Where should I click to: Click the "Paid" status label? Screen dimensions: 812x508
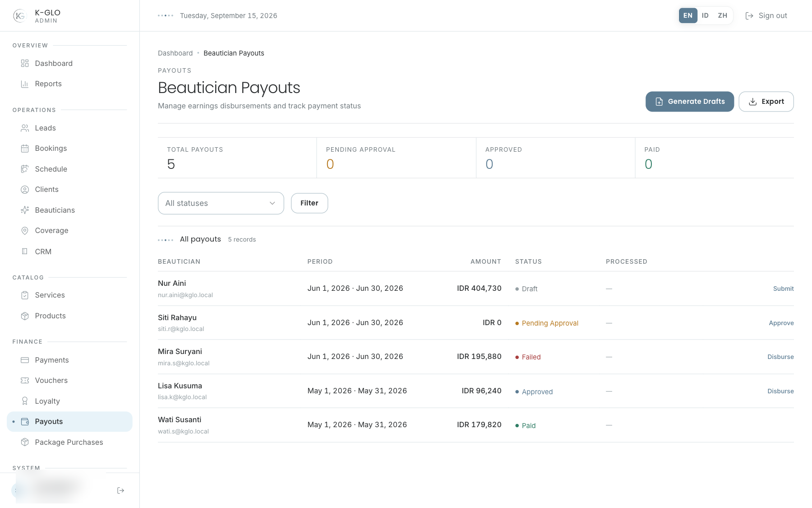tap(529, 426)
